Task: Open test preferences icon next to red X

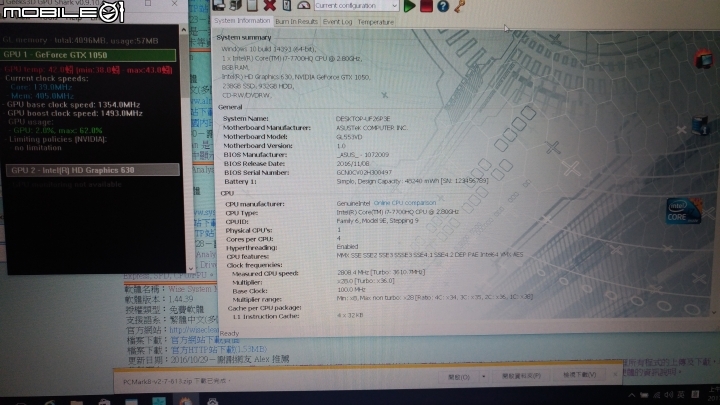Action: pyautogui.click(x=287, y=6)
